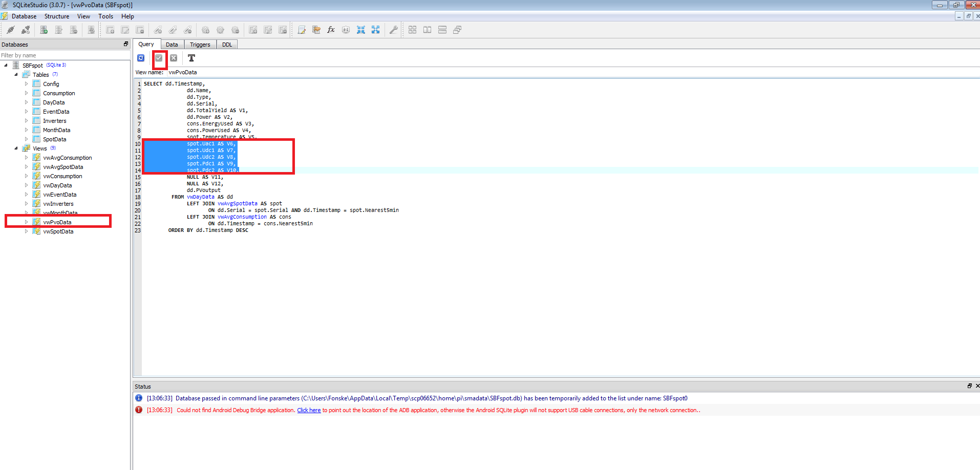Screen dimensions: 980x470
Task: Select the vwAvgSpotData view in the tree
Action: (x=63, y=167)
